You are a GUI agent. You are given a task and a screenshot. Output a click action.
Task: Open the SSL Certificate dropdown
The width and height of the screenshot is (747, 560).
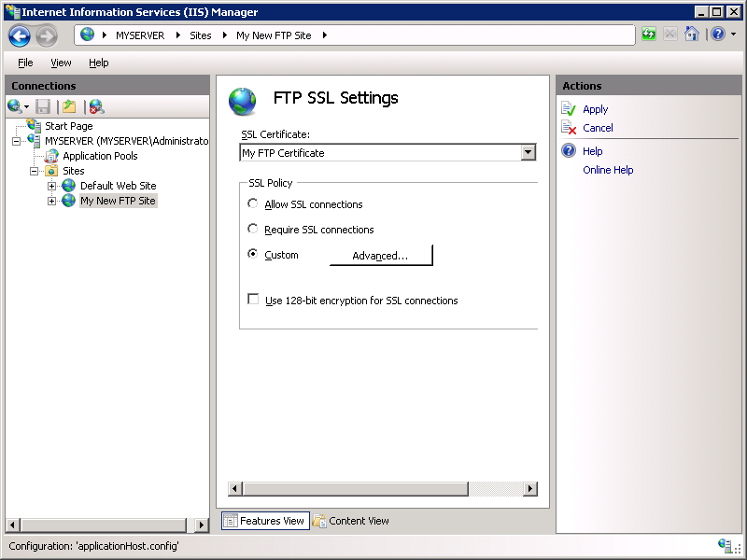(529, 152)
